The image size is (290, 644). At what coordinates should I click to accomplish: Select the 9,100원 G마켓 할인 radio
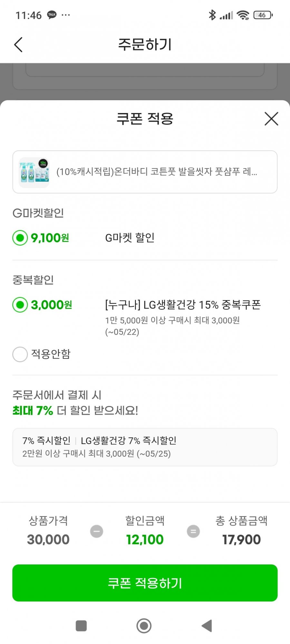click(x=20, y=238)
